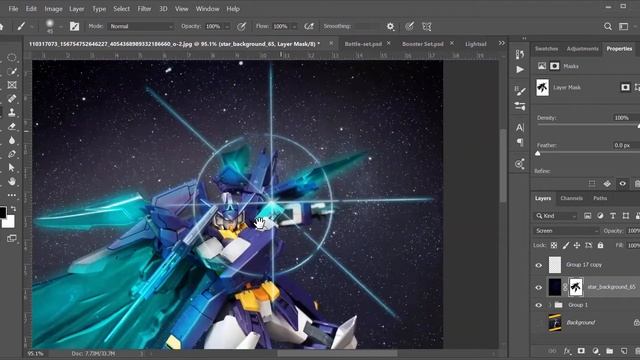Screen dimensions: 640x360
Task: Select the Frame tool
Action: [x=12, y=85]
